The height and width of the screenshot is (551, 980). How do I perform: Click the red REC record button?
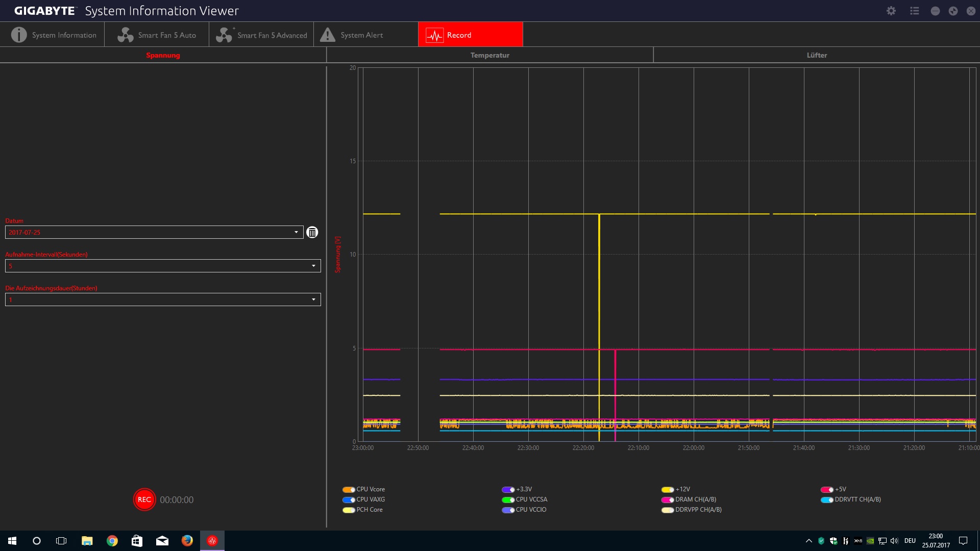144,499
